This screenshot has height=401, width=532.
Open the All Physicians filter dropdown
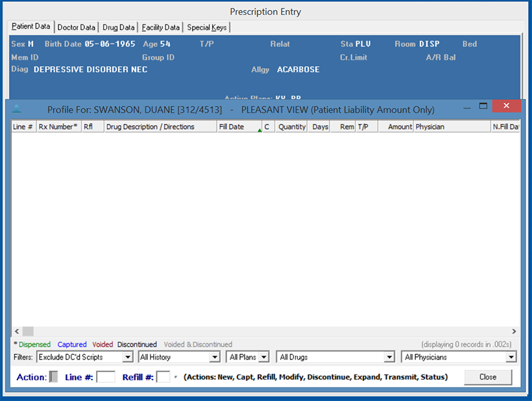click(x=511, y=357)
